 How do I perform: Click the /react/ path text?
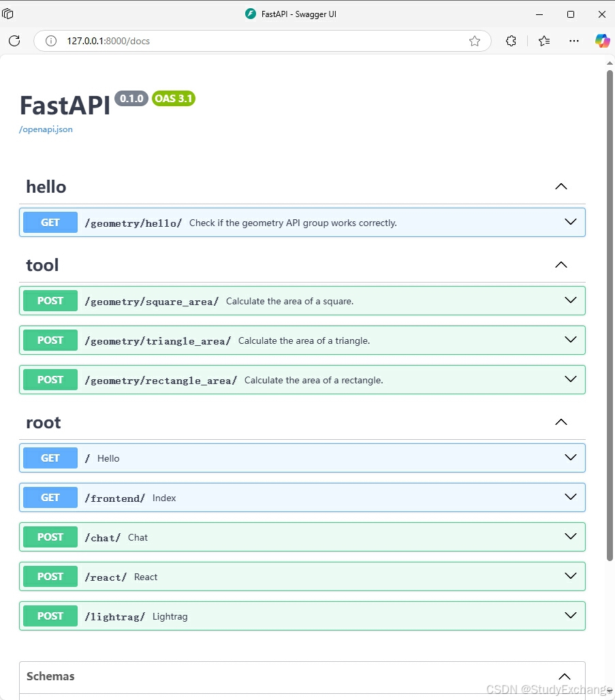[x=106, y=577]
